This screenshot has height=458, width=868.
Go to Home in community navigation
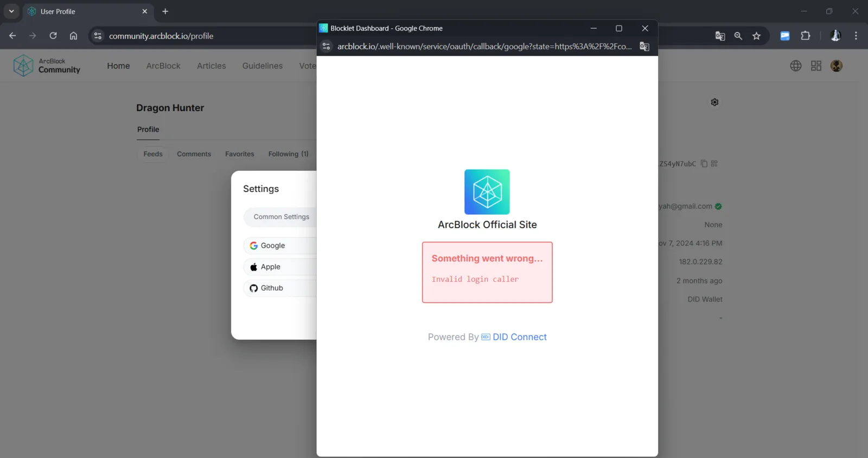(x=118, y=66)
